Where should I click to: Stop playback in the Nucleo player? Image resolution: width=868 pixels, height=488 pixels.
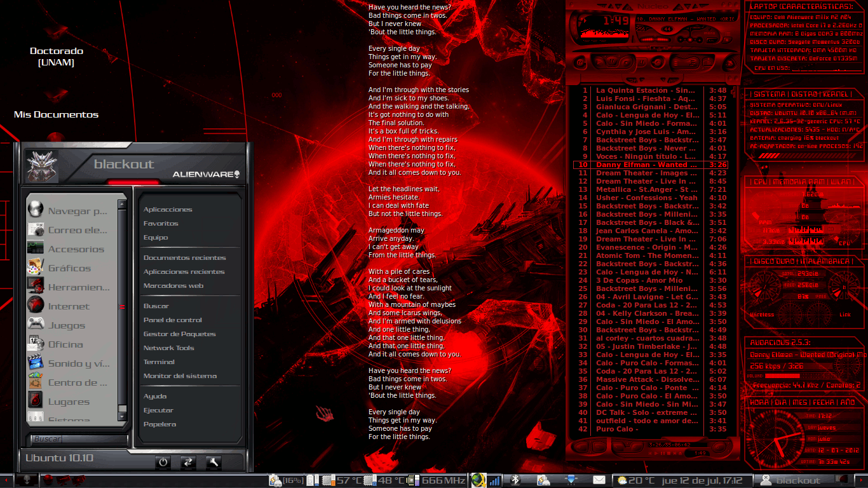626,62
